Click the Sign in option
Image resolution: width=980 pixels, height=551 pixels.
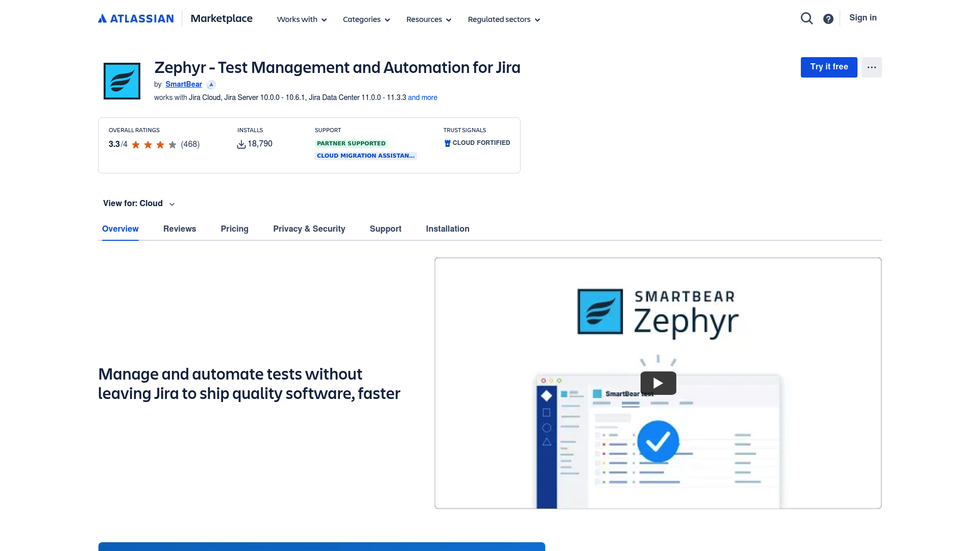[863, 17]
